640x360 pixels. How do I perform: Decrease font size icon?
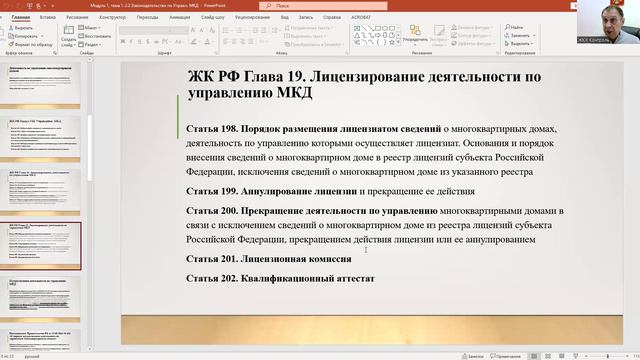pyautogui.click(x=202, y=30)
